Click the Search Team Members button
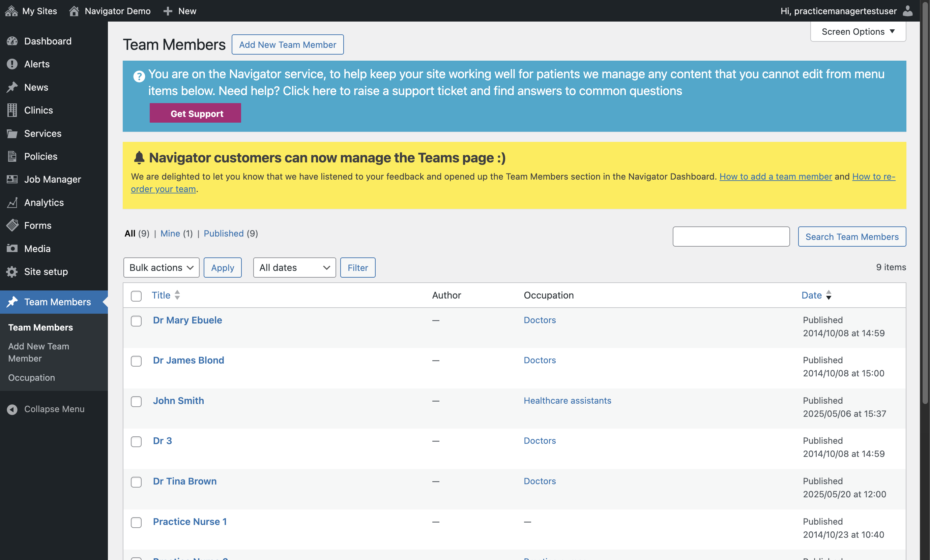Screen dimensions: 930x560 pos(852,237)
